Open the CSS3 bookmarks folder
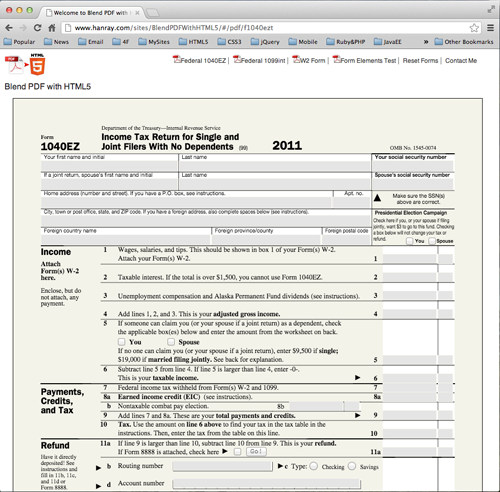500x492 pixels. (x=229, y=42)
